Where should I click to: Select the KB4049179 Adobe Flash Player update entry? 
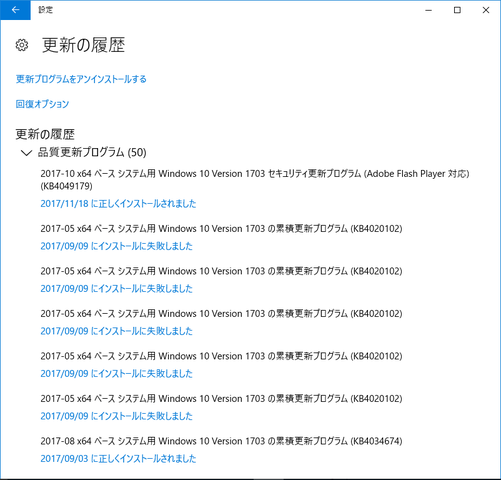[255, 180]
